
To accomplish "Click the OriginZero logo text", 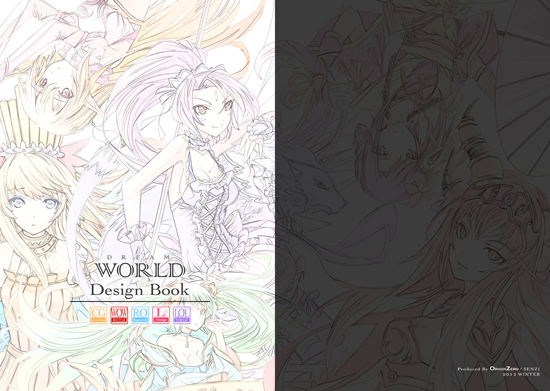I will pyautogui.click(x=504, y=369).
